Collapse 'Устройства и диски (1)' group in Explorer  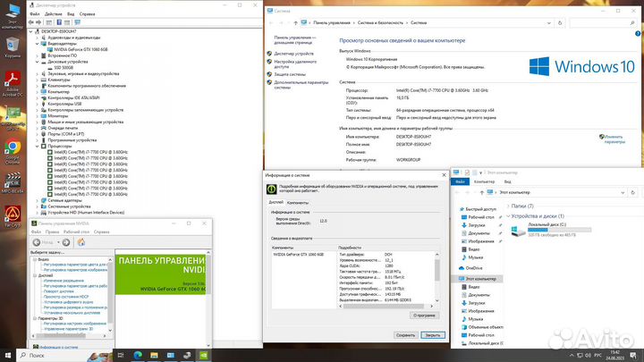(x=508, y=216)
